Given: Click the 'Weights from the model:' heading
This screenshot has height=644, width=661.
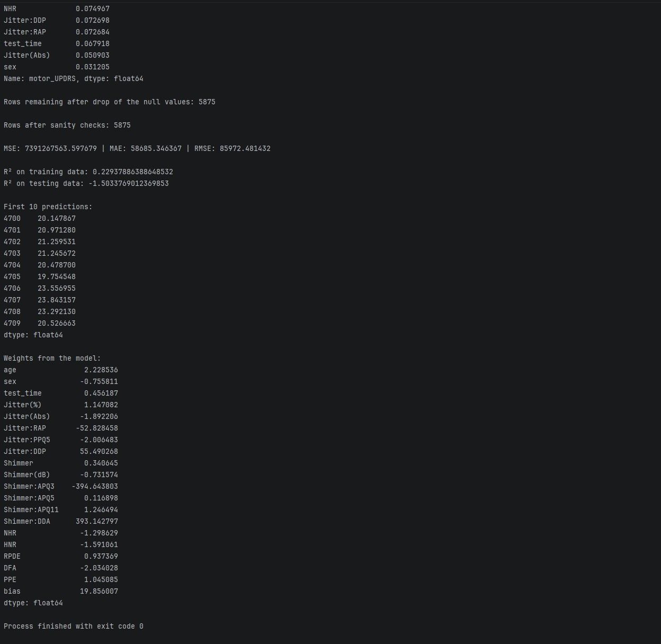Looking at the screenshot, I should (52, 359).
